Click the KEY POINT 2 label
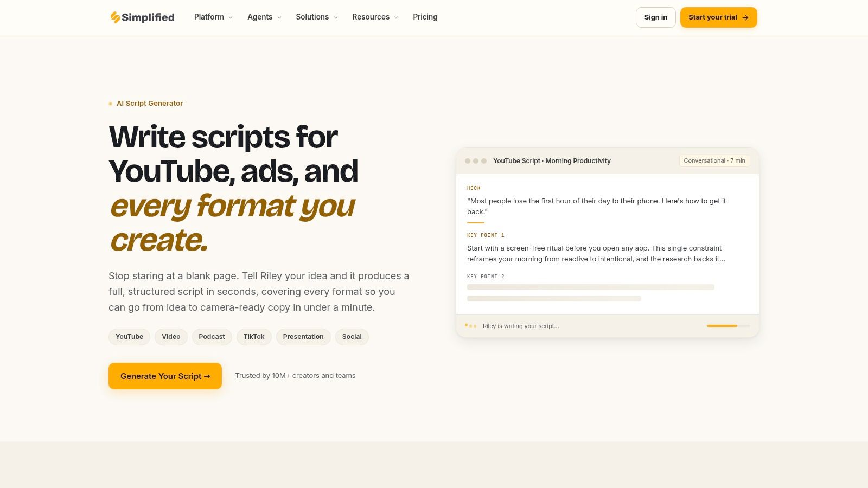 [486, 277]
